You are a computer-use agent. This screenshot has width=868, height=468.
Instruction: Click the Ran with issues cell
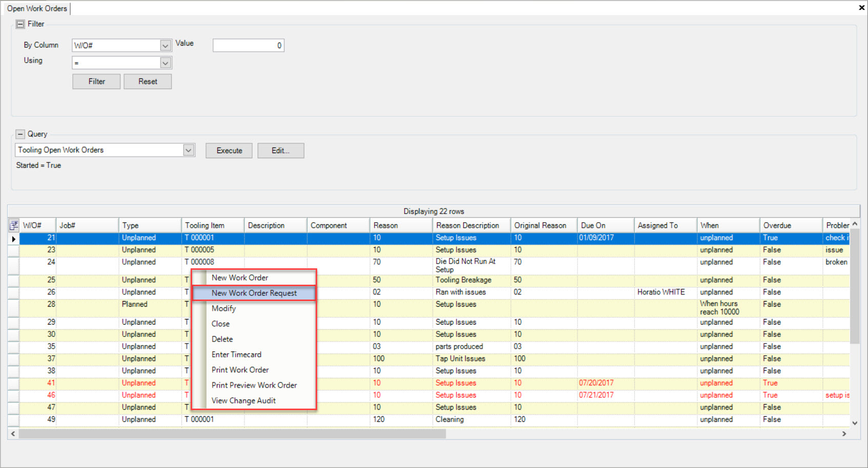point(472,292)
